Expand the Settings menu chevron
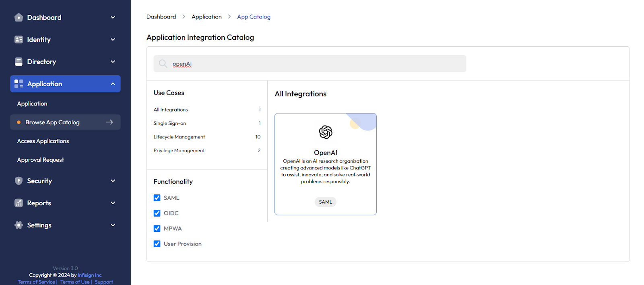The height and width of the screenshot is (285, 644). click(113, 225)
